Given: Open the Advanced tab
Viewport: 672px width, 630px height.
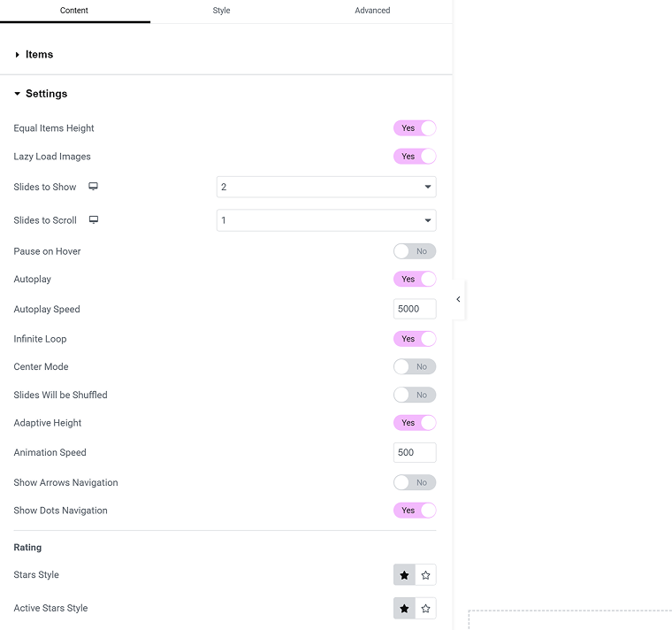Looking at the screenshot, I should click(x=372, y=11).
